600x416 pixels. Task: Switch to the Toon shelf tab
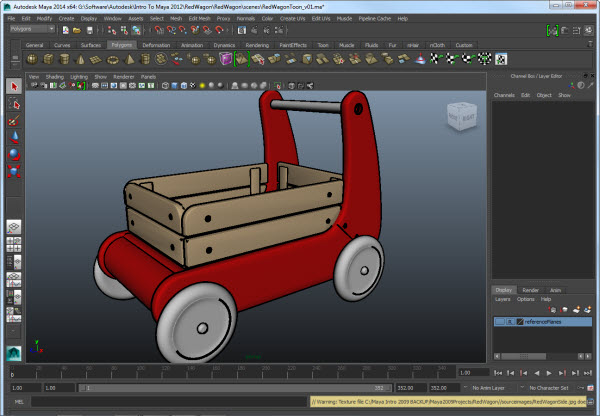pyautogui.click(x=323, y=45)
